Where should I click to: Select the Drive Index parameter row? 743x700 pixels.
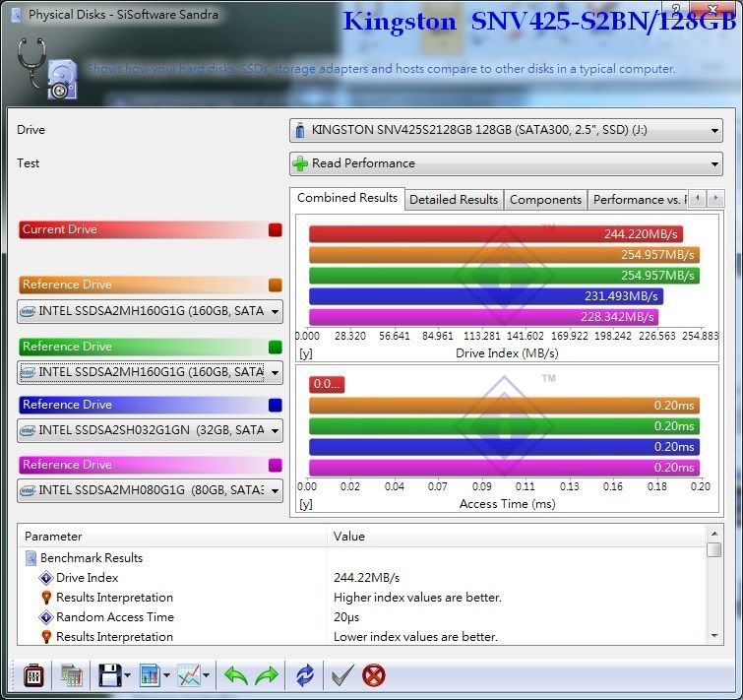click(362, 578)
